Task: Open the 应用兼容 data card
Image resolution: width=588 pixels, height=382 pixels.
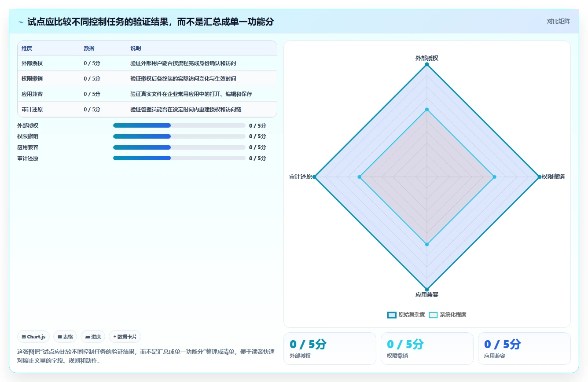Action: point(524,349)
